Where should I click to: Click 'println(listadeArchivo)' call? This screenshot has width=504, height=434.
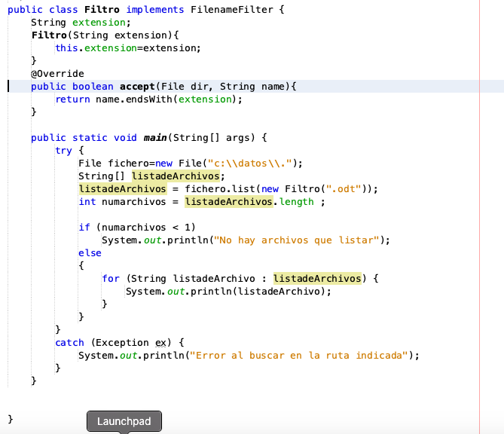(x=258, y=292)
